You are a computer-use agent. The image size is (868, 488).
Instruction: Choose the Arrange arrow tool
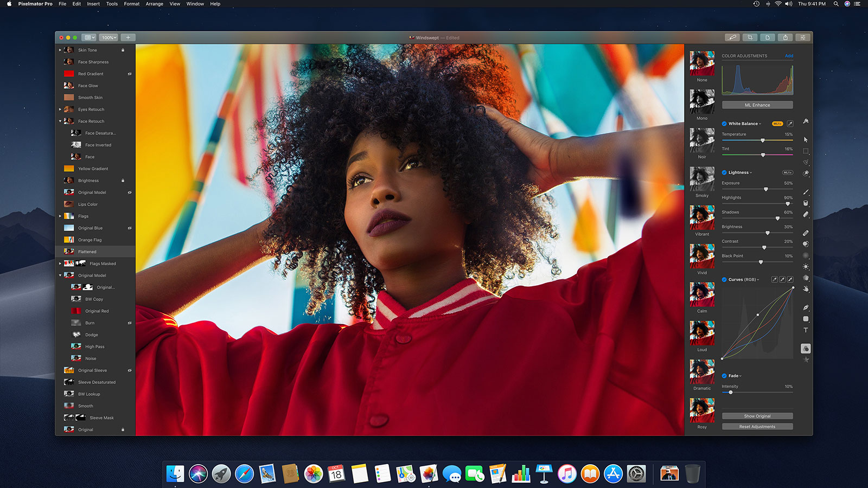(x=806, y=139)
